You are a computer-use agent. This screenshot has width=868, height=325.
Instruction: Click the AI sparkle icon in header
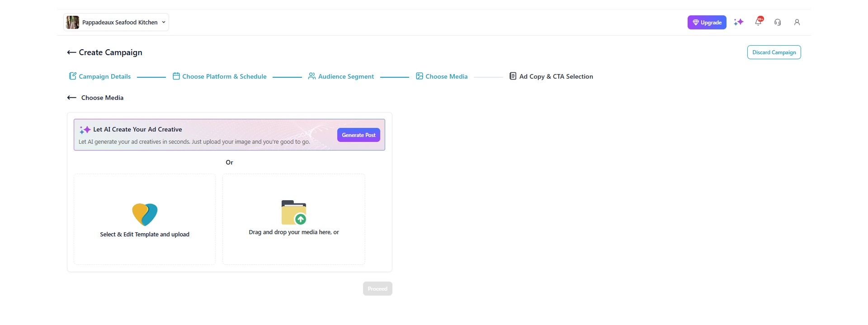point(738,22)
